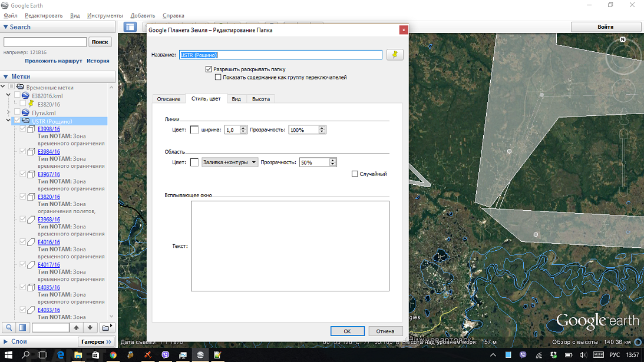644x362 pixels.
Task: Click the add folder icon in places panel
Action: click(x=106, y=327)
